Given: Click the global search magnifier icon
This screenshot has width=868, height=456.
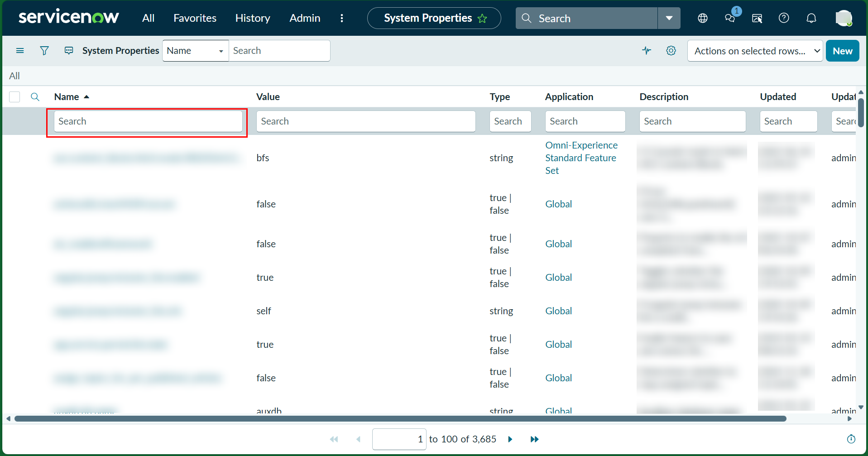Looking at the screenshot, I should coord(527,18).
